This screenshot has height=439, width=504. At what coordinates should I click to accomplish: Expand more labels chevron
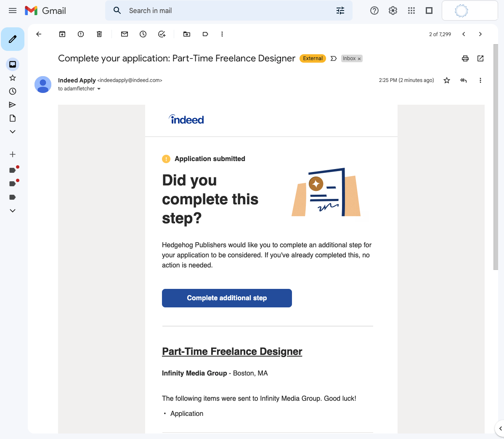[13, 211]
